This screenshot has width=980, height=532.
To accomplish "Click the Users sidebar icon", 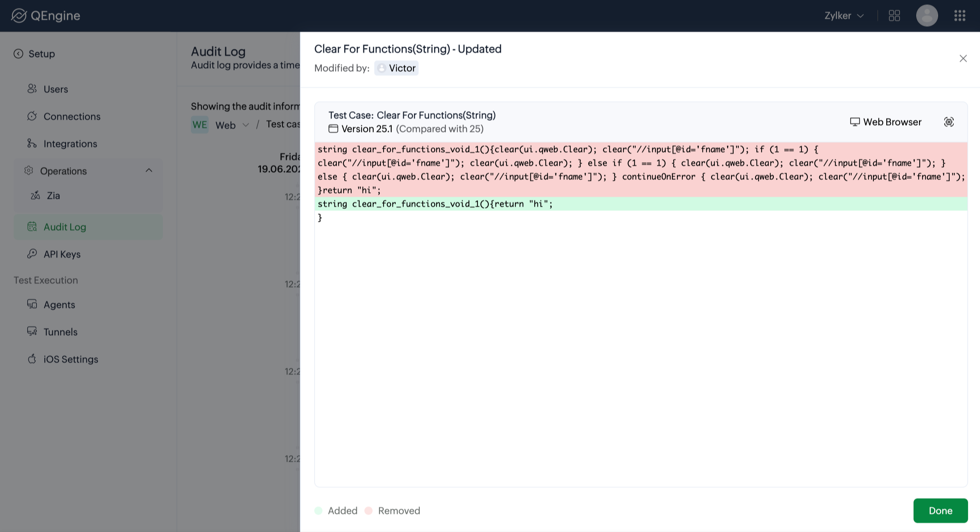I will pos(32,89).
